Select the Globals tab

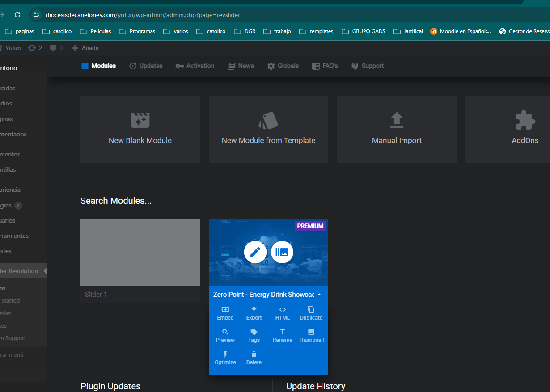click(x=283, y=66)
